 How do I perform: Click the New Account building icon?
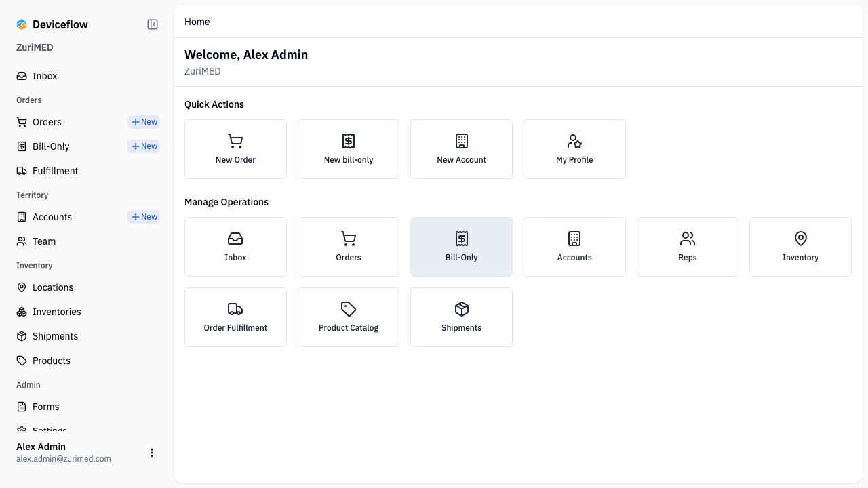click(x=461, y=140)
